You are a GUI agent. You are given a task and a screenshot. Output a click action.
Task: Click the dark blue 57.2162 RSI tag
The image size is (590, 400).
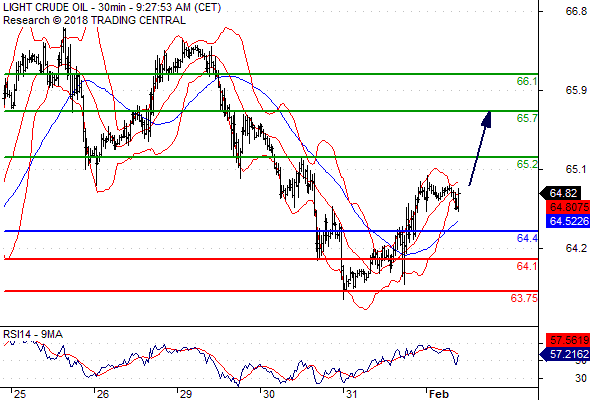pos(565,354)
